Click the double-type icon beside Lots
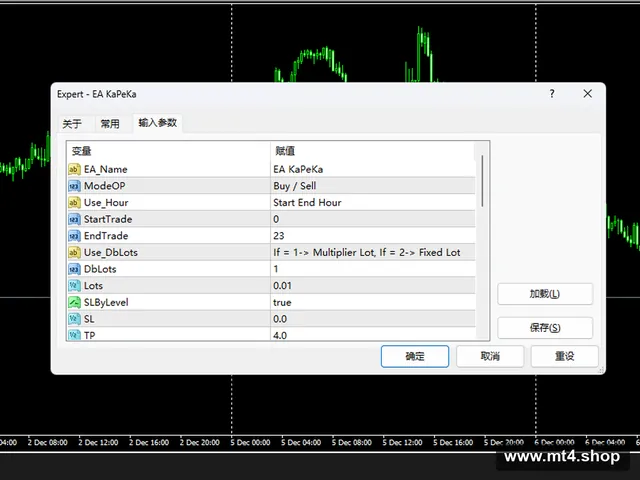 pos(74,286)
